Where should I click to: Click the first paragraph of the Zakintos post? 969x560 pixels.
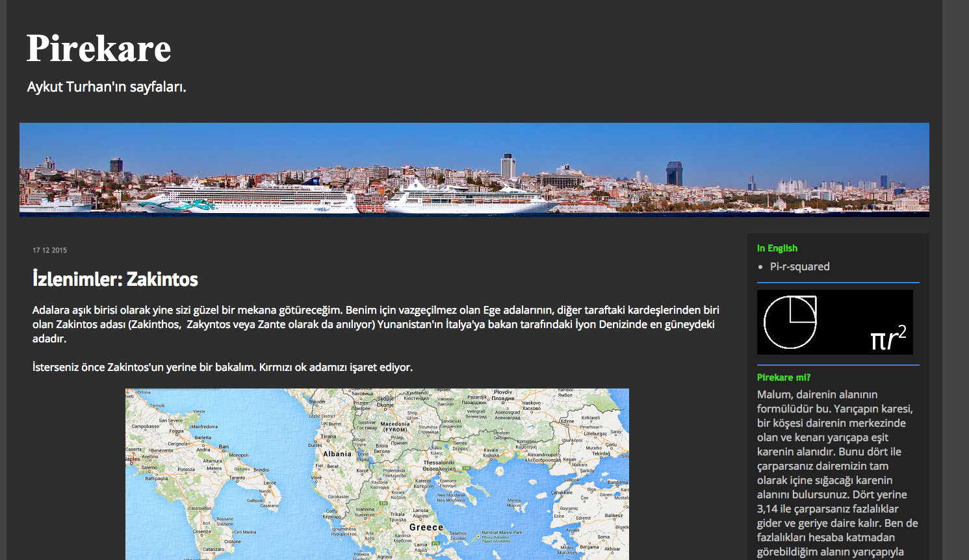tap(376, 324)
